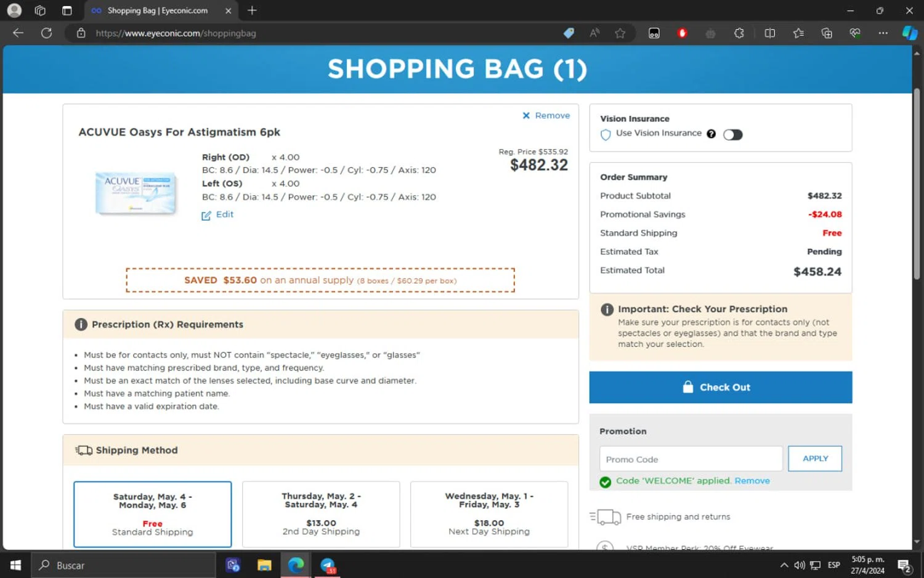Toggle Split screen view
Viewport: 924px width, 578px height.
pos(769,33)
